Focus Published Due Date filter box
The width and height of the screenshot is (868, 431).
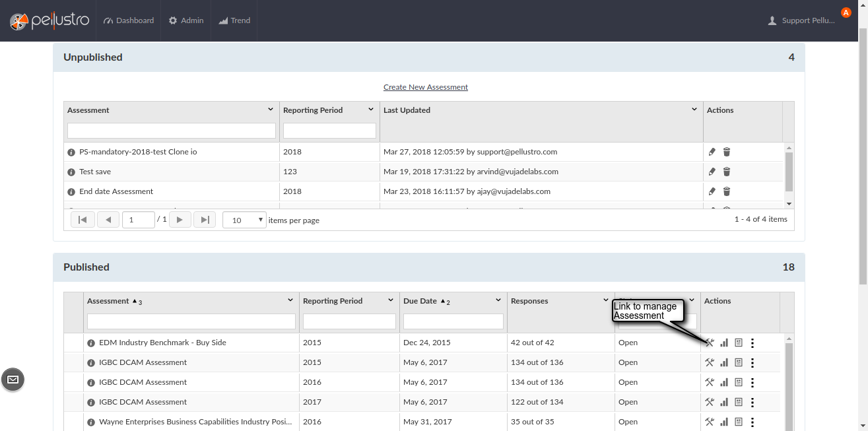click(x=453, y=321)
